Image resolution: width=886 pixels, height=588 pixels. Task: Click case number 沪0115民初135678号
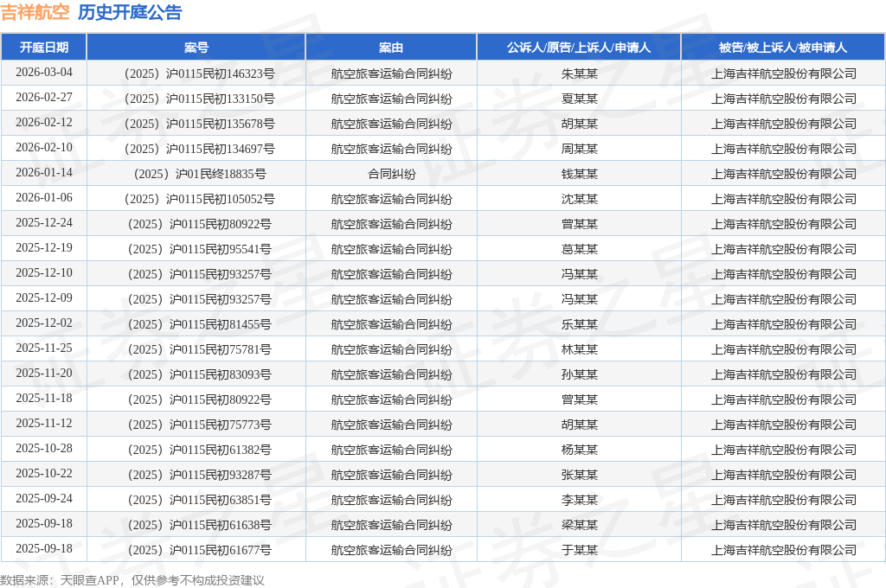(200, 124)
